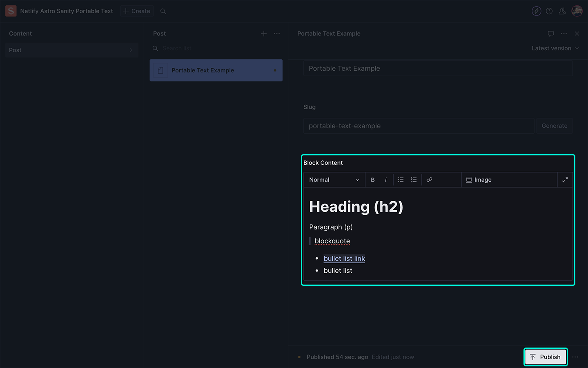The width and height of the screenshot is (588, 368).
Task: Click the Slug field label
Action: tap(310, 107)
